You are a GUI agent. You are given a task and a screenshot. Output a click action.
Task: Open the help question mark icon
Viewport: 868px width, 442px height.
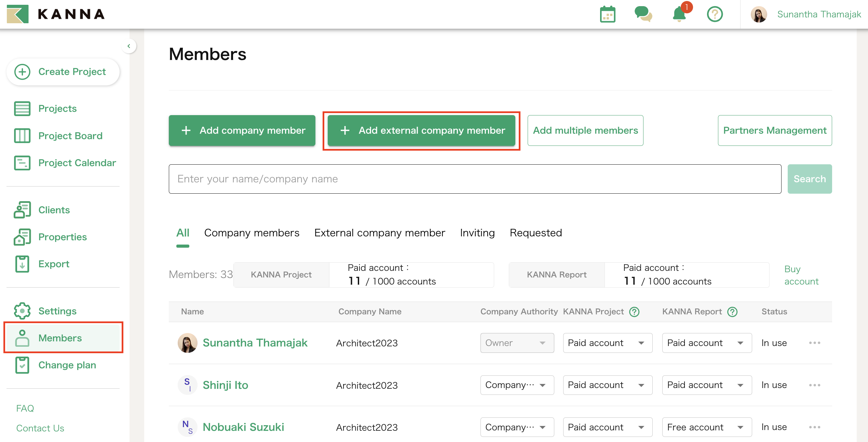715,14
